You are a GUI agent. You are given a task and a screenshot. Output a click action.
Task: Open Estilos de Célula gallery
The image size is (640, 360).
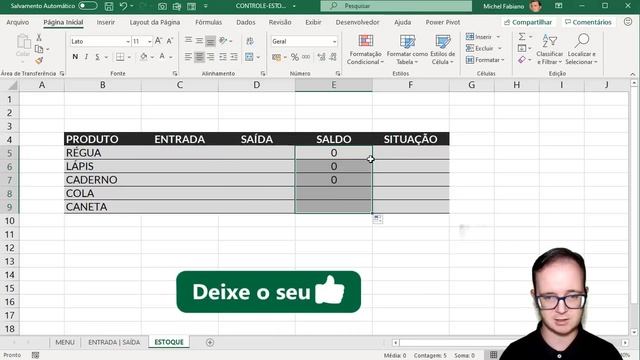pos(442,49)
